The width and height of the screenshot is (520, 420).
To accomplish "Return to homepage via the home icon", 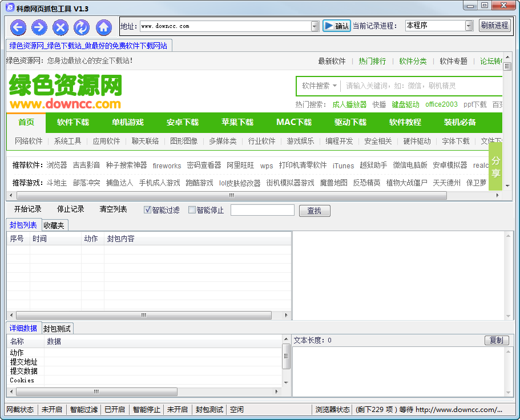I will pos(103,27).
